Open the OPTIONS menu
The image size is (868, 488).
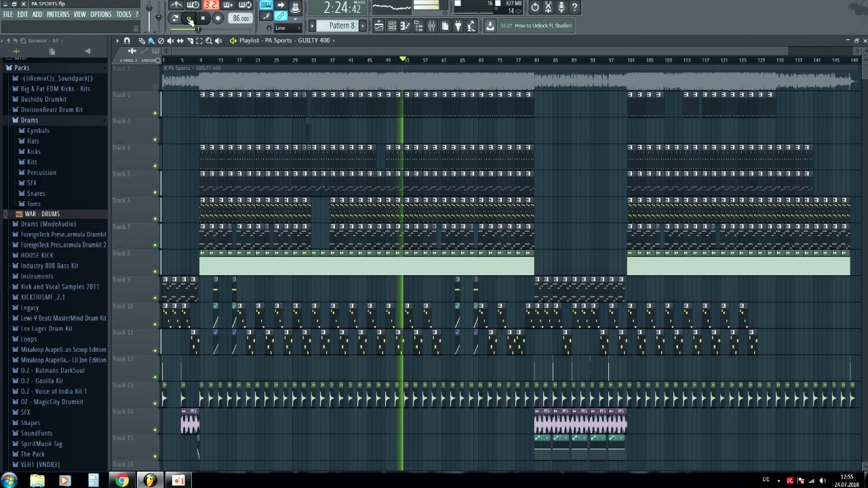point(100,14)
